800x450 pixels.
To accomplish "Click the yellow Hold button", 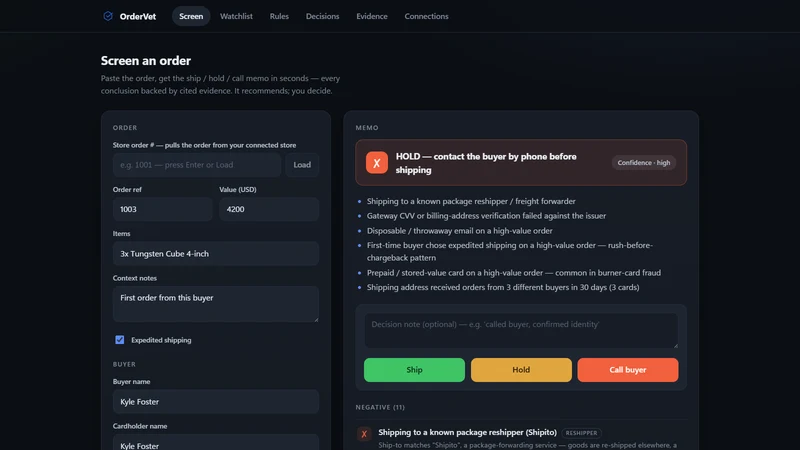I will [x=521, y=370].
